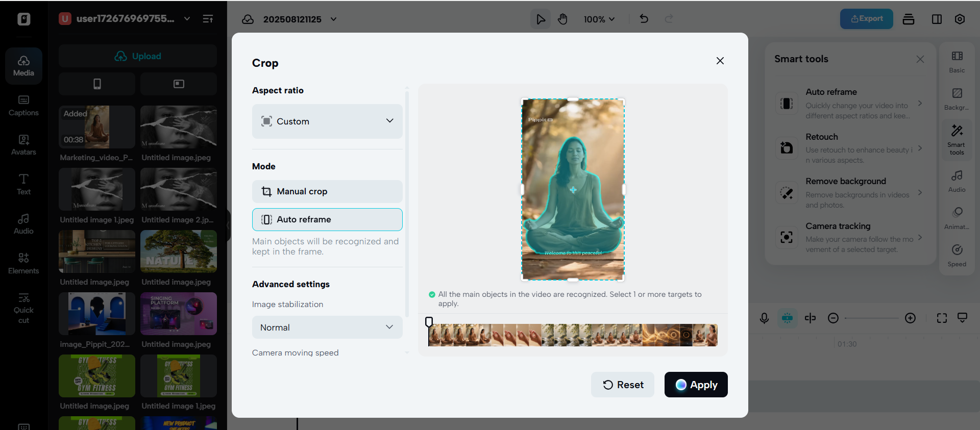
Task: Expand the user account dropdown
Action: [187, 19]
